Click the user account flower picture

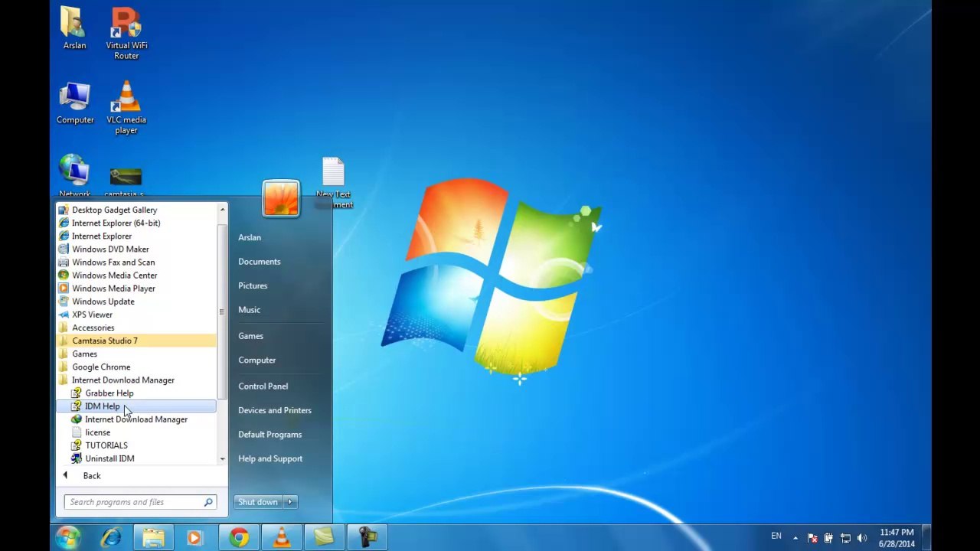click(281, 198)
